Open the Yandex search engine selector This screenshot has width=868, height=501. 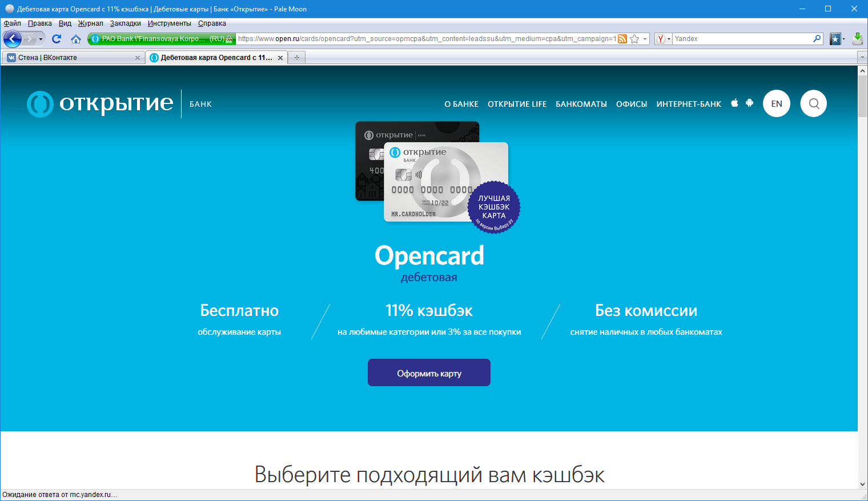[664, 39]
